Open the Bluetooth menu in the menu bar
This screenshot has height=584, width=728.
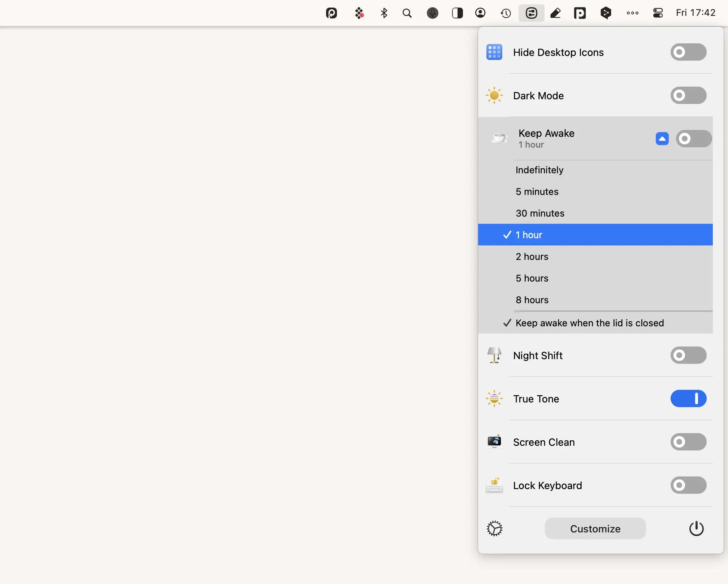tap(383, 13)
